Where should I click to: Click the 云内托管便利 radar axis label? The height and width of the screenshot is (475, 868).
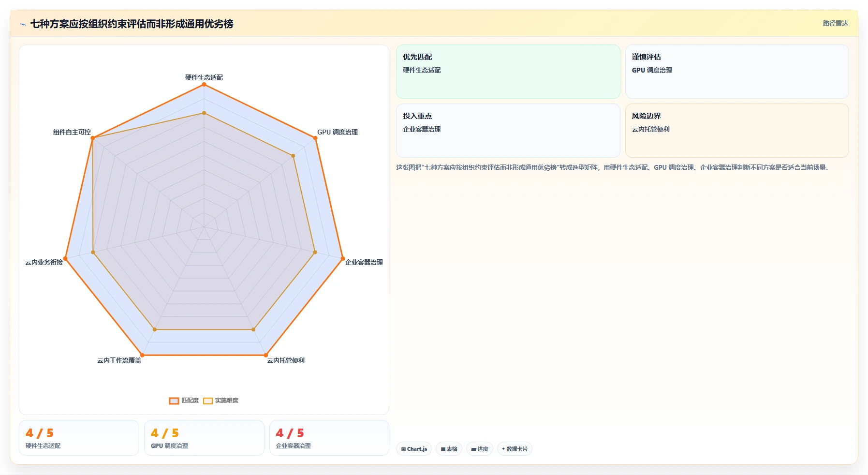click(x=286, y=360)
